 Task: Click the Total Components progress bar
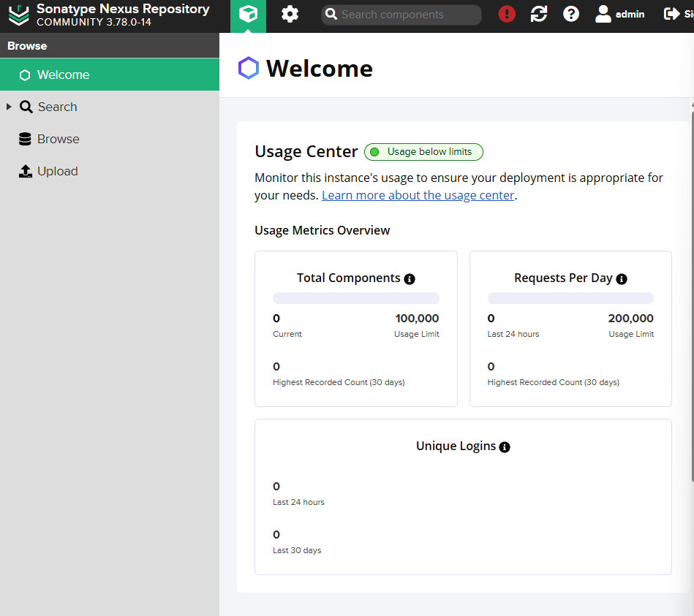tap(355, 297)
